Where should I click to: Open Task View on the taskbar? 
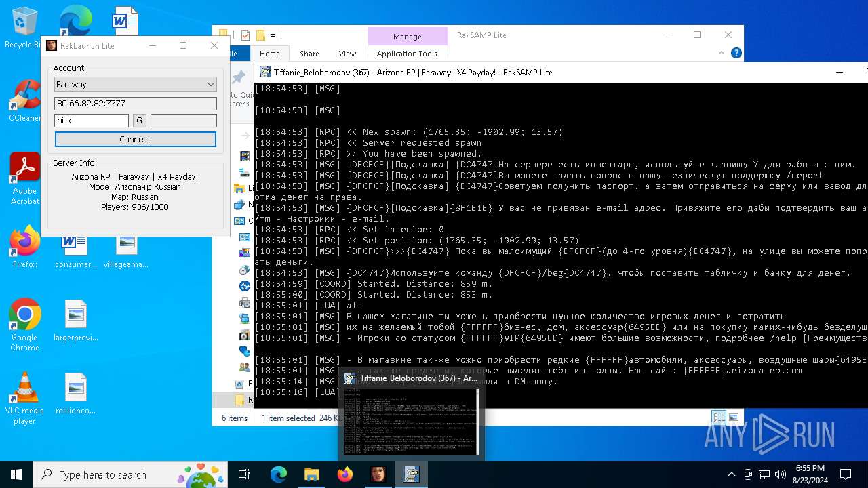244,474
